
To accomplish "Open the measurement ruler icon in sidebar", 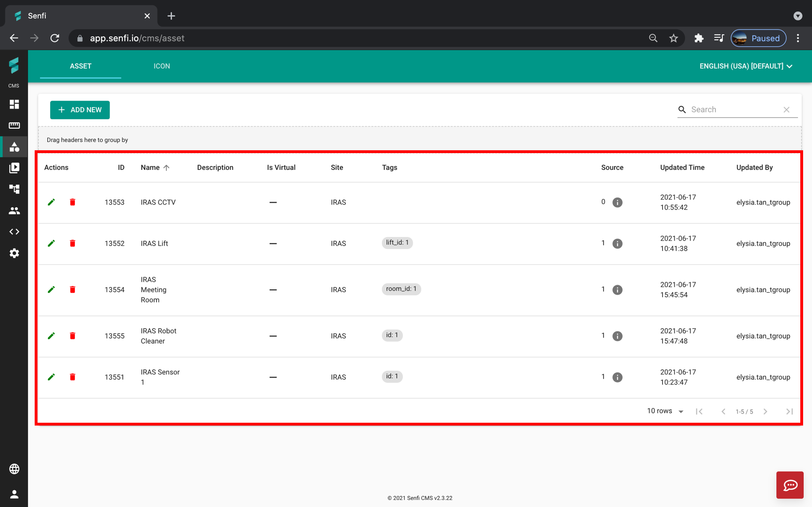I will [14, 125].
